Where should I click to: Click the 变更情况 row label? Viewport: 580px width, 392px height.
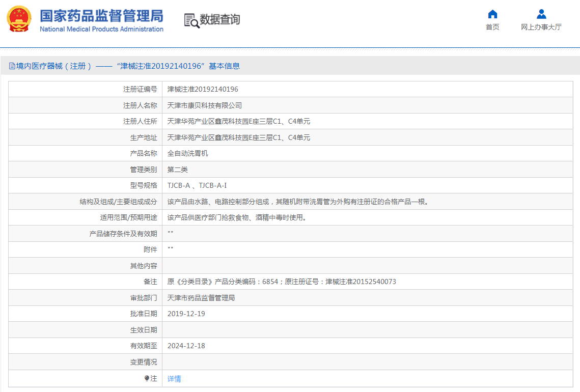coord(144,362)
